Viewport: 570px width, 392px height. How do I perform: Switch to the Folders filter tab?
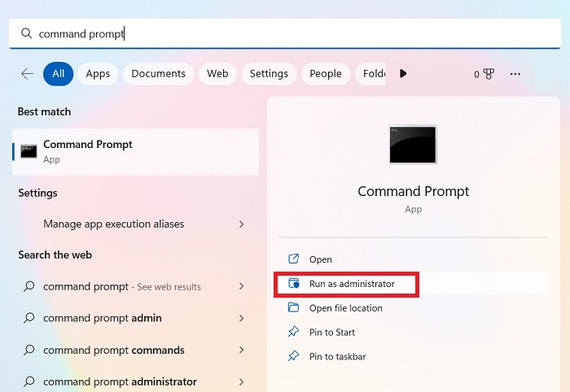[370, 74]
